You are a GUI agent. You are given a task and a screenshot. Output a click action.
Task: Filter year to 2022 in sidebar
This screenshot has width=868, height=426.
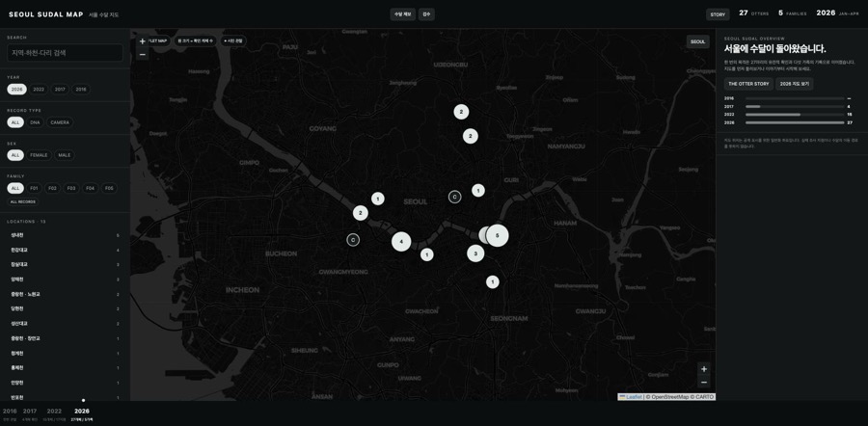[39, 89]
